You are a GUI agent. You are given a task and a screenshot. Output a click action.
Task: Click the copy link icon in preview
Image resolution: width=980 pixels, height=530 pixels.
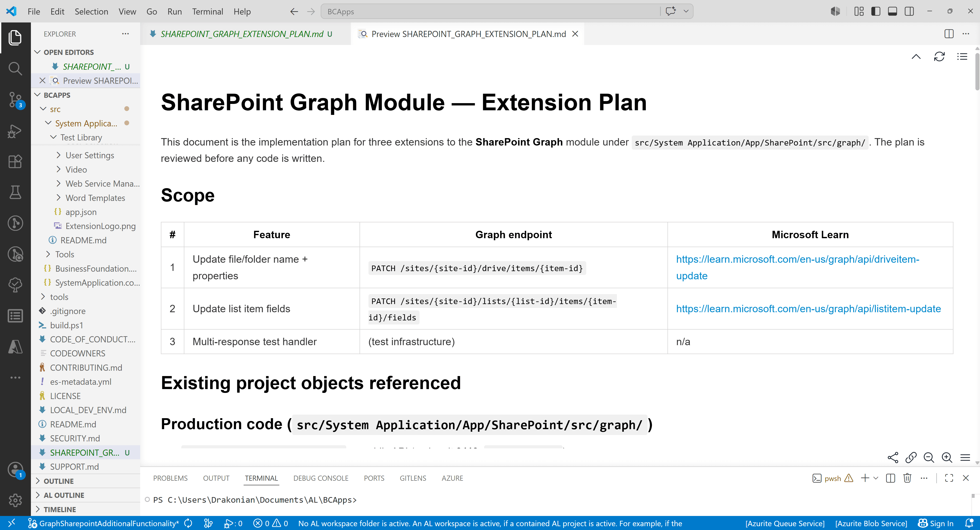911,457
